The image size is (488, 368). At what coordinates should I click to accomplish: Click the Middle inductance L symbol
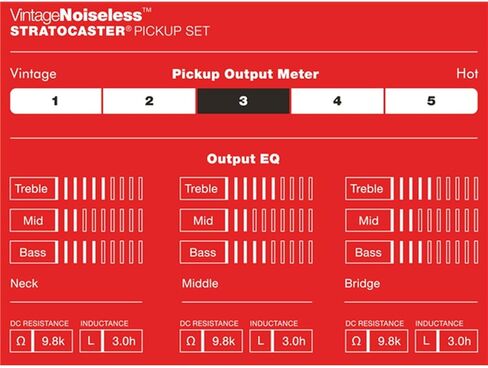(x=261, y=341)
